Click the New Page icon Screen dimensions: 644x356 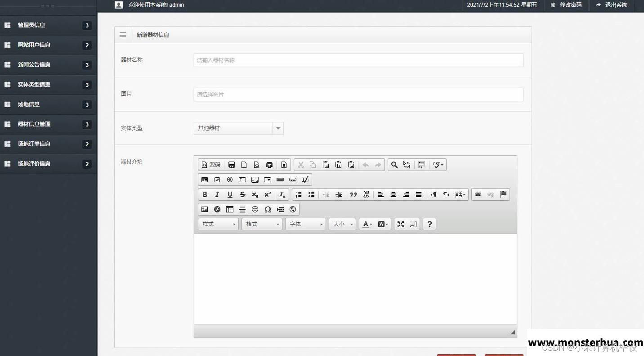pos(244,165)
